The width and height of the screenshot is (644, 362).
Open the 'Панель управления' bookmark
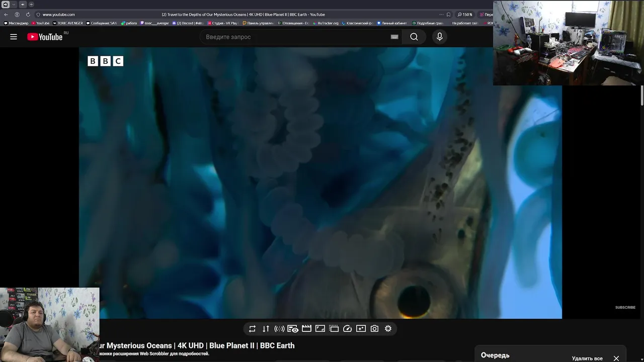(258, 23)
